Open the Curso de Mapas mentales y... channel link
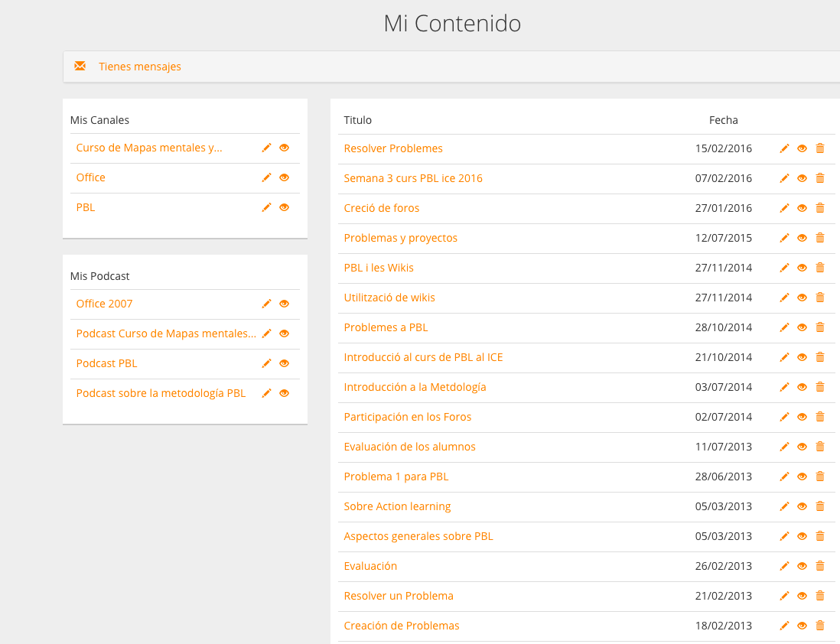840x644 pixels. click(x=149, y=148)
